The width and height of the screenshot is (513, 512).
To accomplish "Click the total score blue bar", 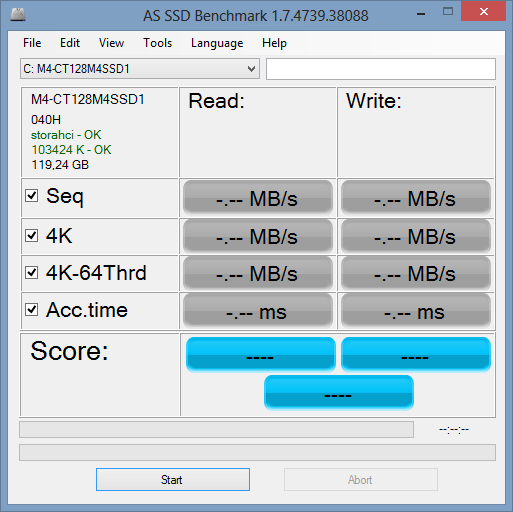I will (339, 392).
